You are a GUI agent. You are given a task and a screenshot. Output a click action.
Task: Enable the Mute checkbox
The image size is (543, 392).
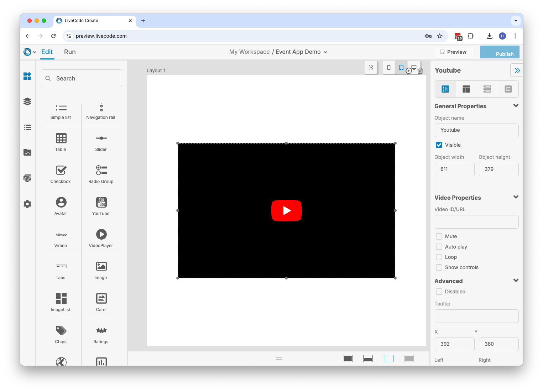pyautogui.click(x=439, y=236)
